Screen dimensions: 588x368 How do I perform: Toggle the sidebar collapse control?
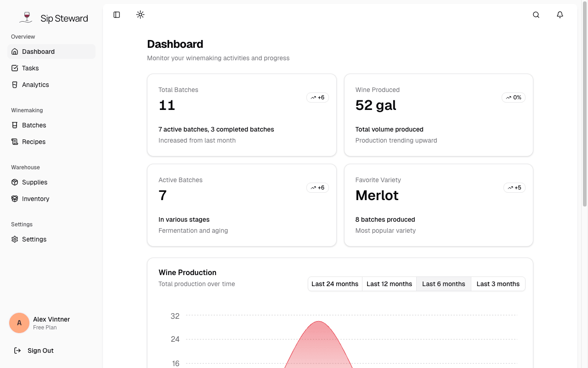116,15
